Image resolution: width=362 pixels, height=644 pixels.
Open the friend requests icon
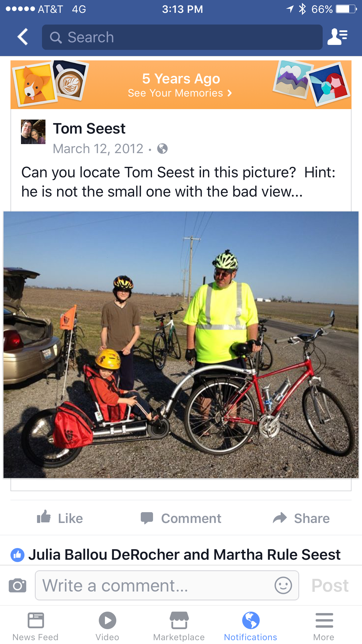(338, 37)
